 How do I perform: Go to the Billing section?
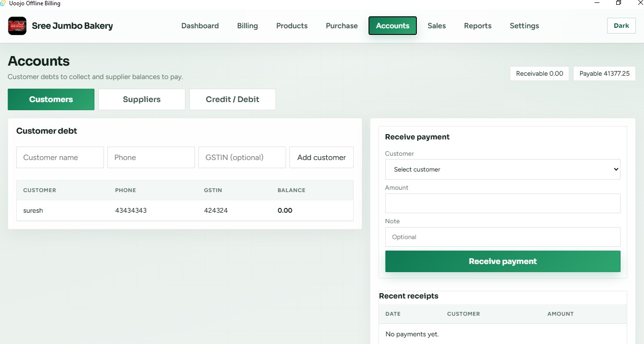point(247,26)
